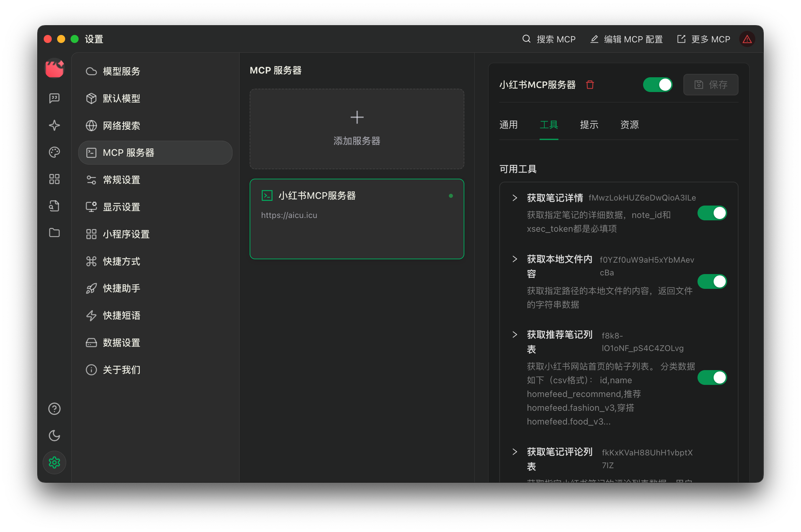This screenshot has width=801, height=532.
Task: Expand the 获取推荐笔记列表 tool chevron
Action: 515,335
